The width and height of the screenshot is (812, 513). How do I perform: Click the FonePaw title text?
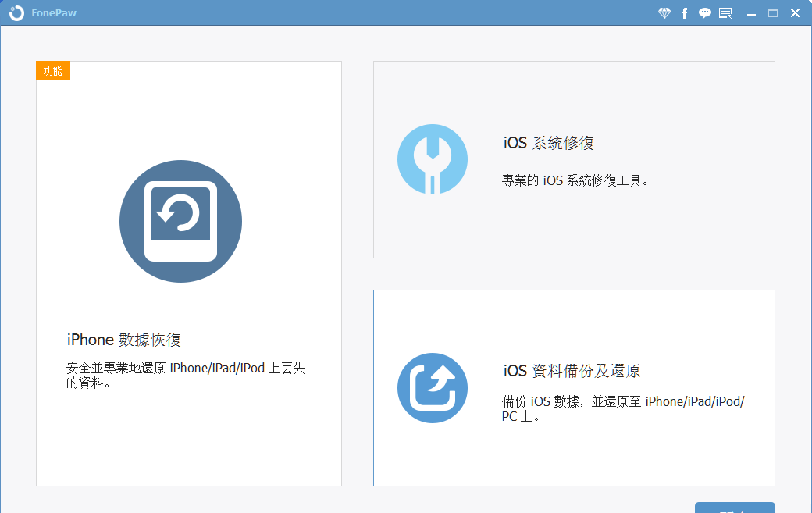(54, 13)
